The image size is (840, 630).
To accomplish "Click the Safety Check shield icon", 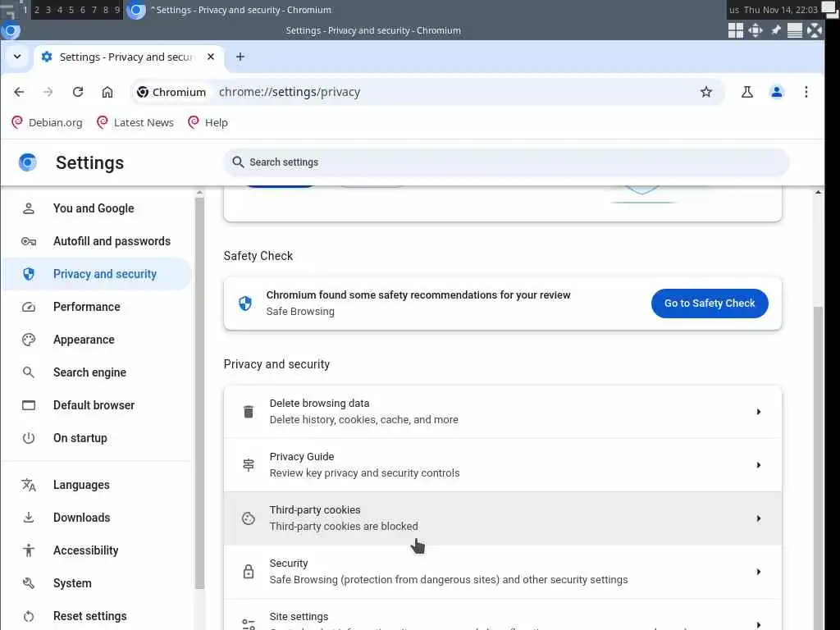I will pos(245,304).
